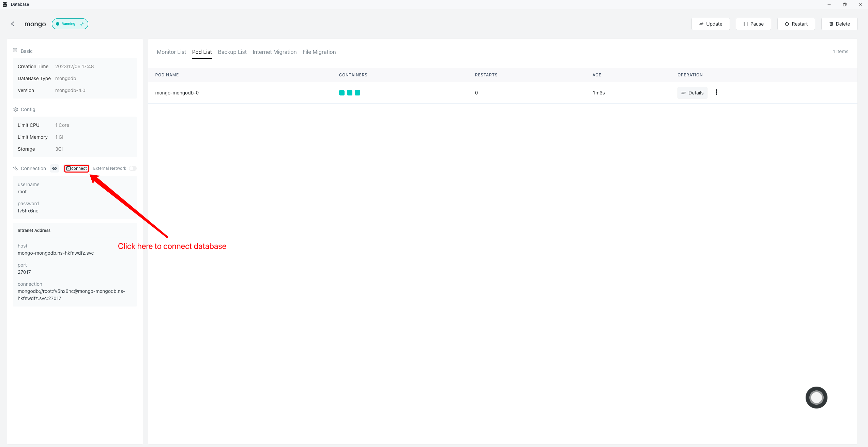The image size is (868, 447).
Task: Click the database icon in title bar
Action: tap(5, 4)
